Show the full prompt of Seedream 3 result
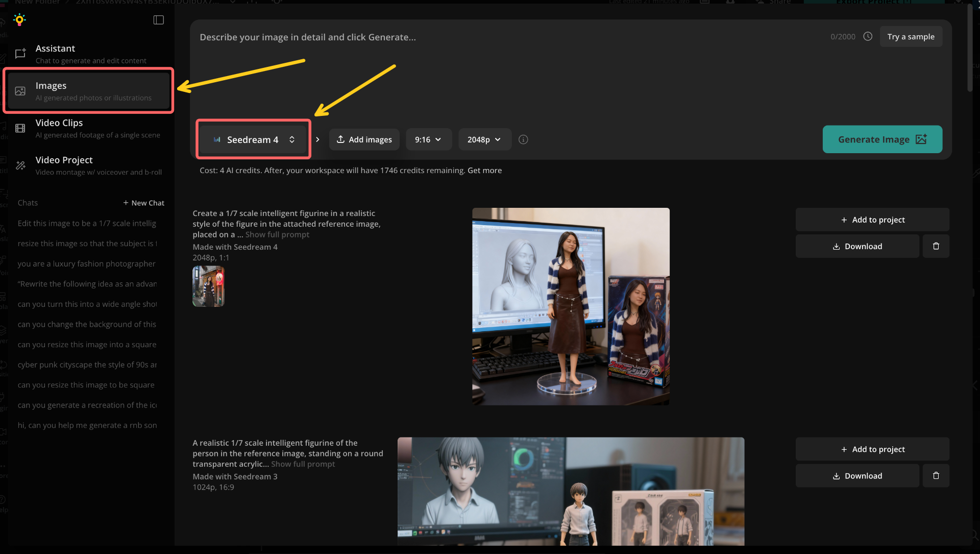 coord(303,464)
